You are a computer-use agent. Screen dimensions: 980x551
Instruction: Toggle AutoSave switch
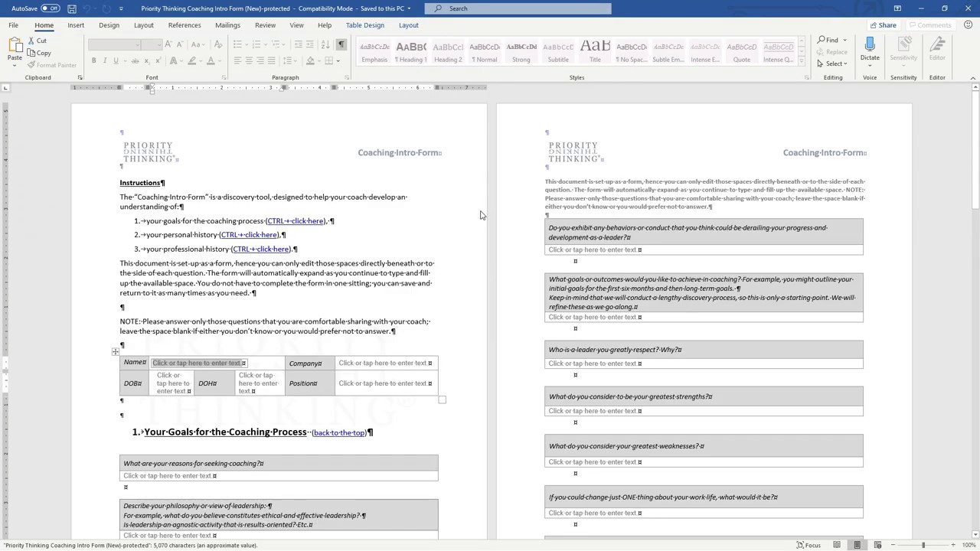tap(51, 8)
